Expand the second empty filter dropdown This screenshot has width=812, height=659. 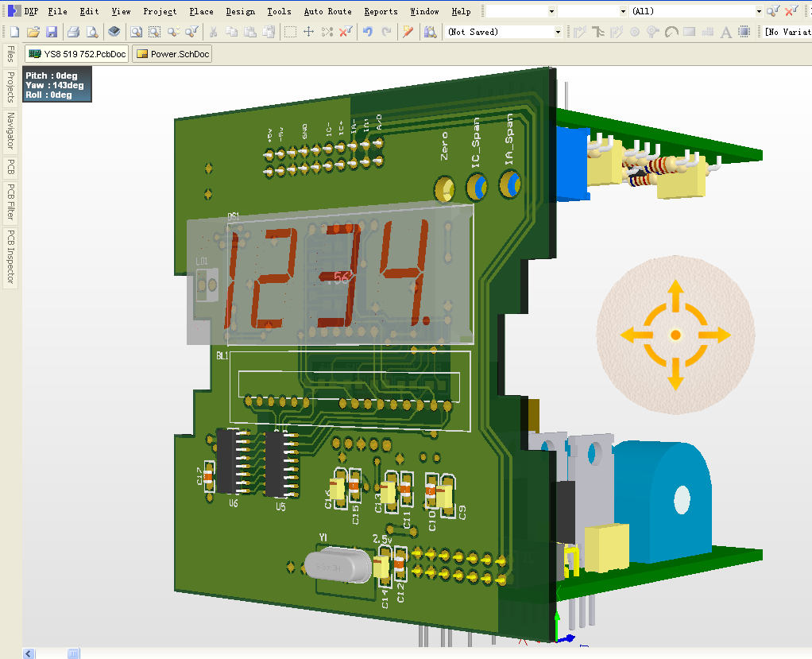pos(623,11)
